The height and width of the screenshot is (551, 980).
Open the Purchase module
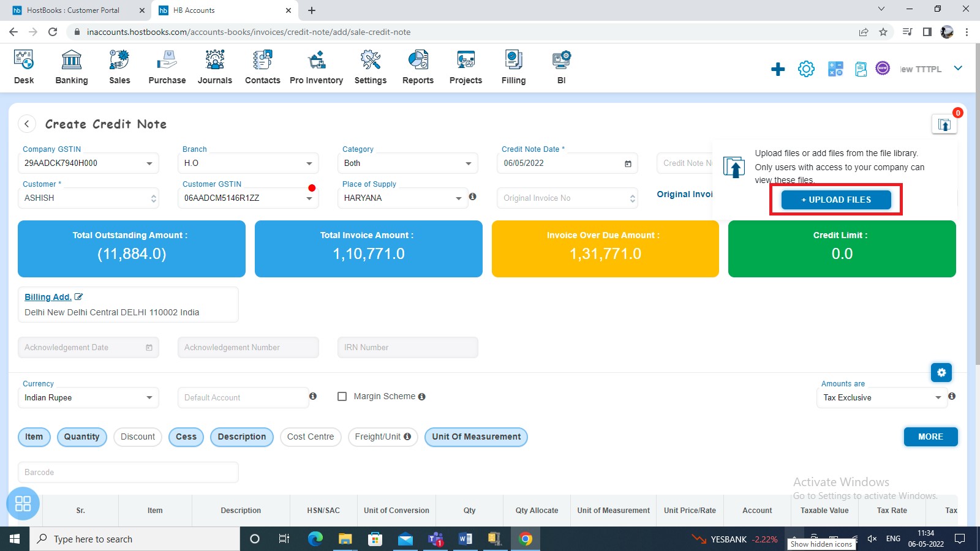pos(167,67)
